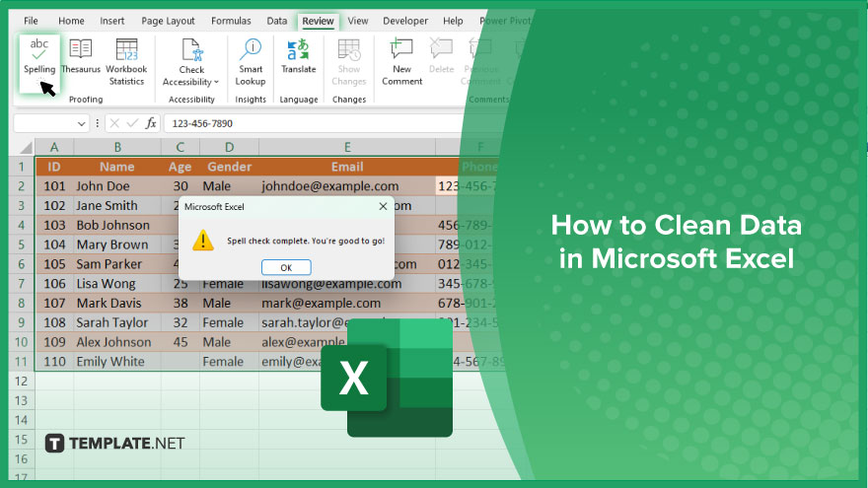Screen dimensions: 868x488
Task: Open Smart Lookup
Action: click(251, 62)
